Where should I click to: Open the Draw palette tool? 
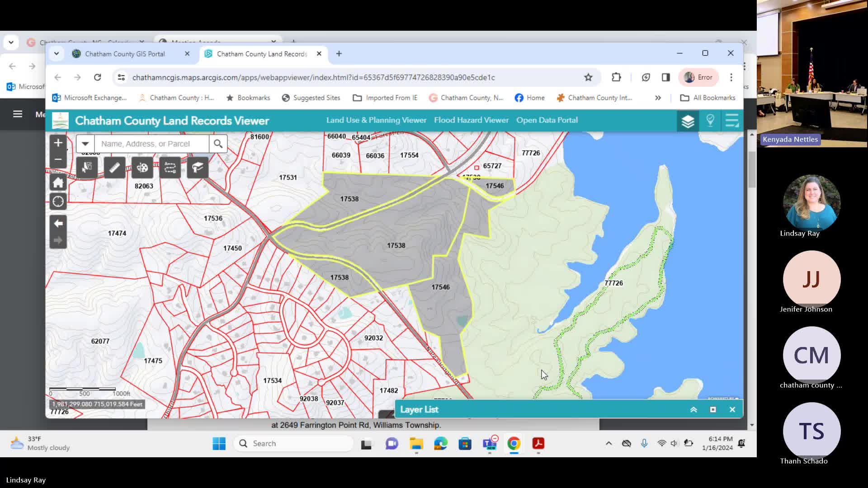click(142, 168)
